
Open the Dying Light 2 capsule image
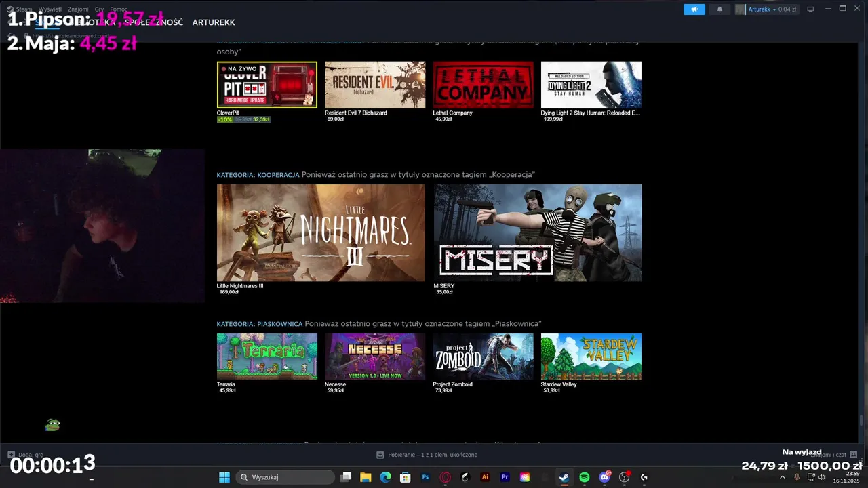591,85
